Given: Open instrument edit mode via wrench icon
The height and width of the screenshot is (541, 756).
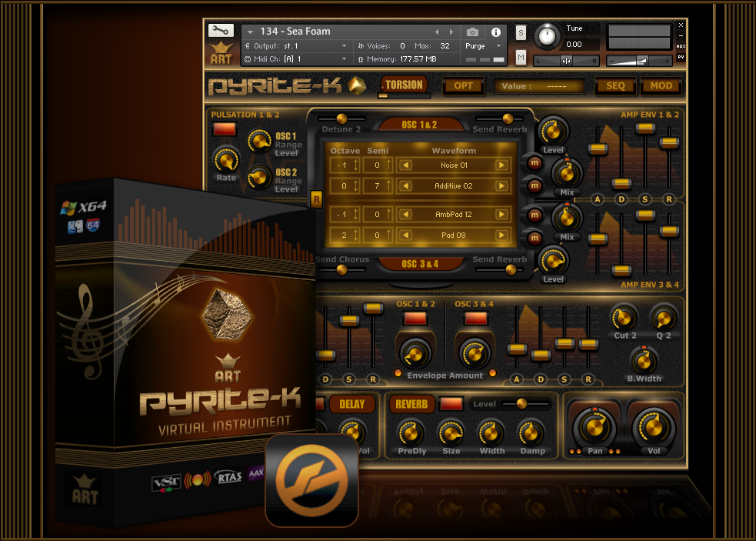Looking at the screenshot, I should point(221,31).
